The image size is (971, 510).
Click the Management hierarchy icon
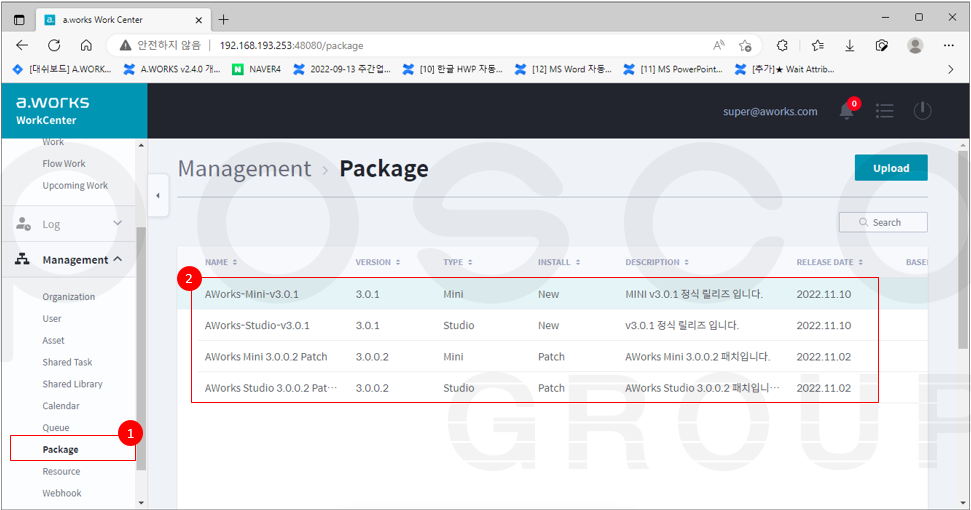(22, 259)
